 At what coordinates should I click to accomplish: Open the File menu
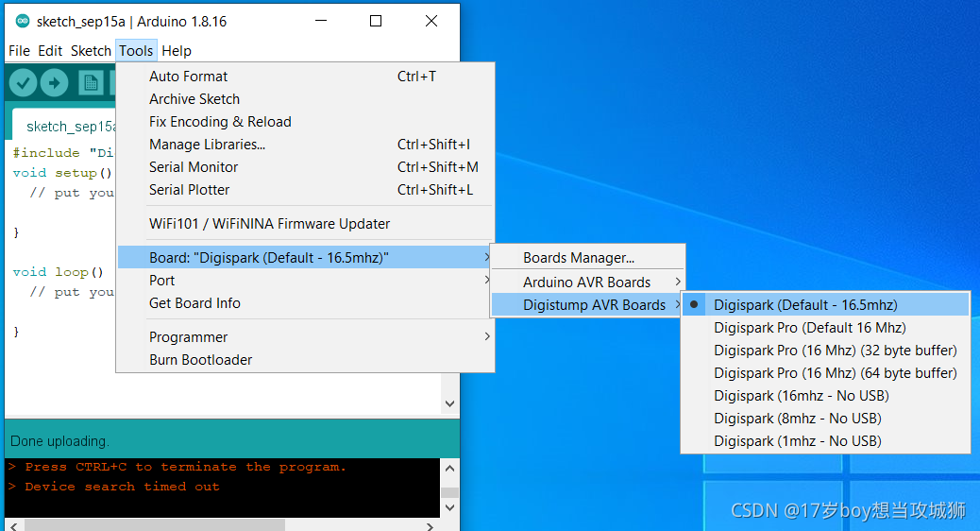[x=20, y=51]
